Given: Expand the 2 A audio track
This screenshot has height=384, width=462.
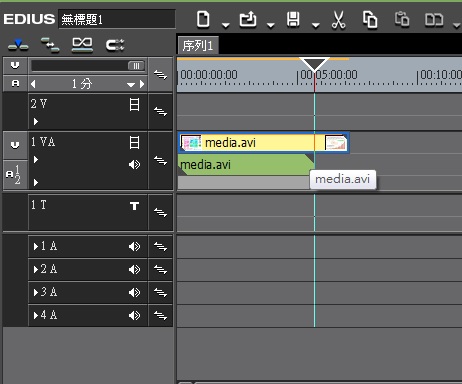Looking at the screenshot, I should pos(36,269).
